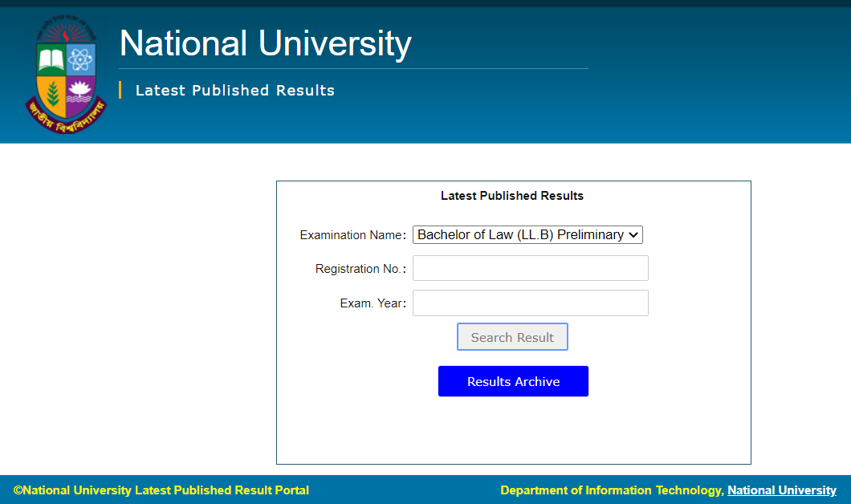Click the copyright Result Portal footer text
851x504 pixels.
click(161, 490)
